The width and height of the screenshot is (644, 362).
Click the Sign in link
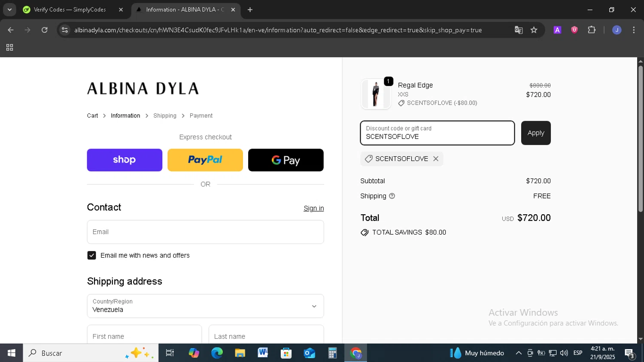pyautogui.click(x=314, y=208)
